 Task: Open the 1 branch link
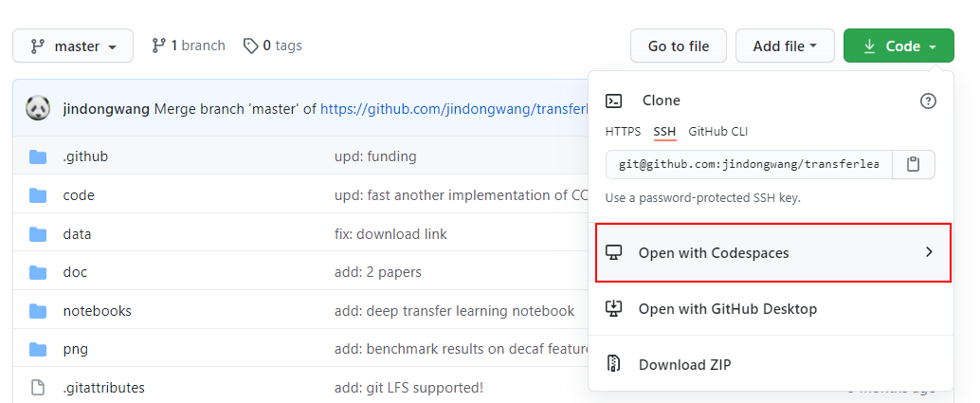[x=188, y=46]
